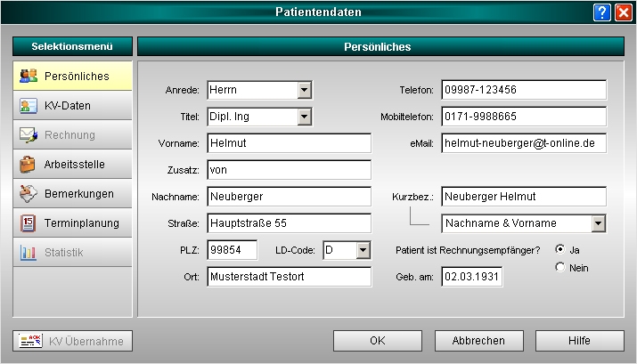Click the Bemerkungen notes icon
Screen dimensions: 637x364
pos(28,194)
